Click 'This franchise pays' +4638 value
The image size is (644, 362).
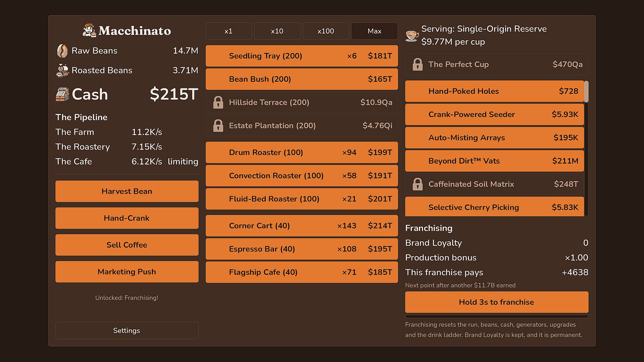[575, 273]
